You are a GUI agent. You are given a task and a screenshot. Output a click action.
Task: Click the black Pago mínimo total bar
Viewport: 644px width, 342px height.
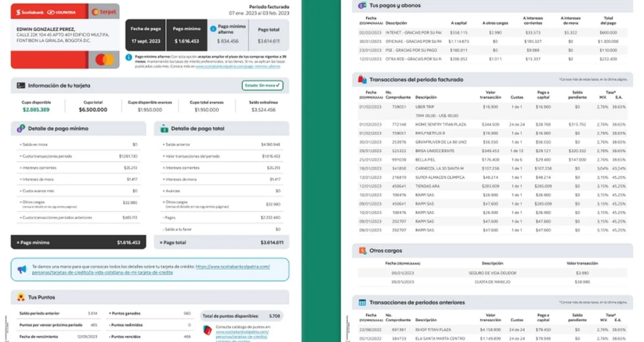click(78, 242)
